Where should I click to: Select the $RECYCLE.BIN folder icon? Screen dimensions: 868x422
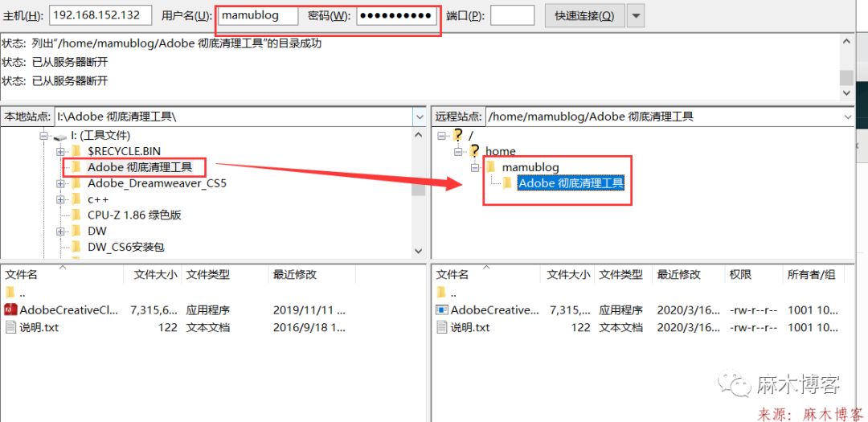coord(76,151)
